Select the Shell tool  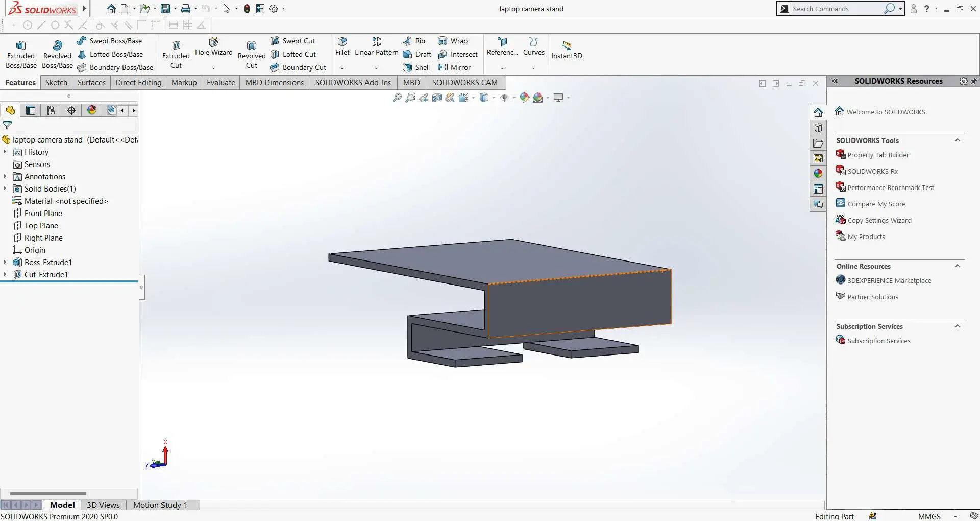pos(416,67)
